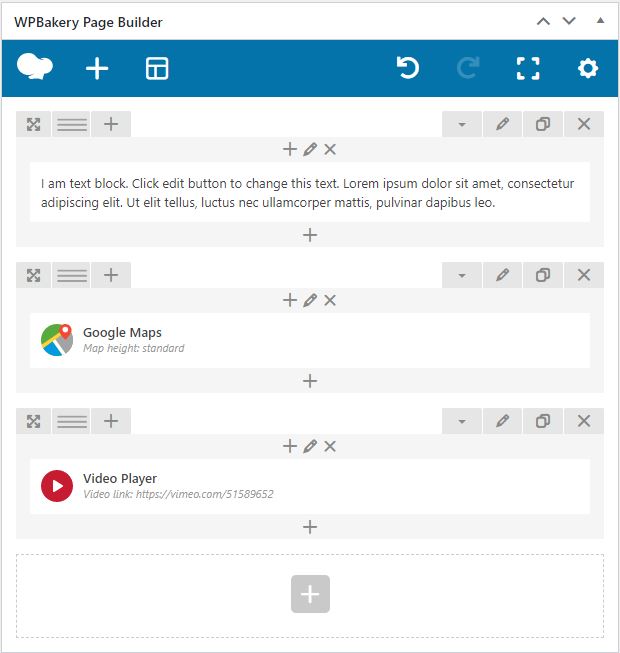Prepend element to Google Maps column
The image size is (620, 653).
click(290, 300)
